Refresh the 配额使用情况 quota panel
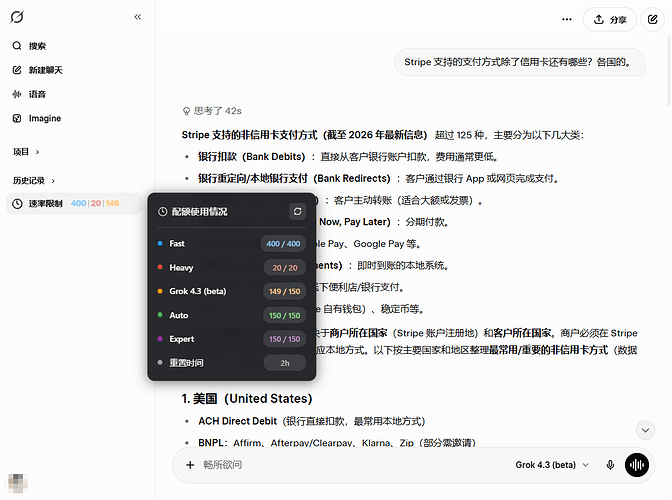This screenshot has height=500, width=672. 297,211
